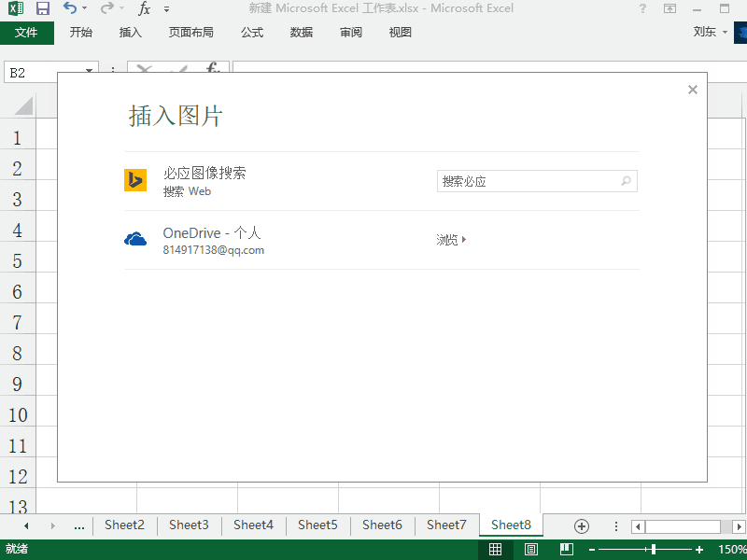Switch to the 视图 ribbon tab
This screenshot has height=560, width=747.
[401, 33]
